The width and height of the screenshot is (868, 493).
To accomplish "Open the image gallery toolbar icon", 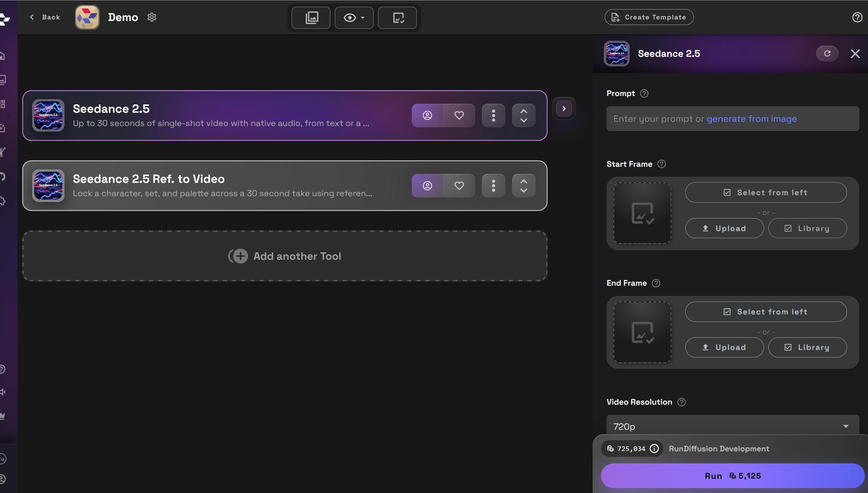I will point(311,18).
